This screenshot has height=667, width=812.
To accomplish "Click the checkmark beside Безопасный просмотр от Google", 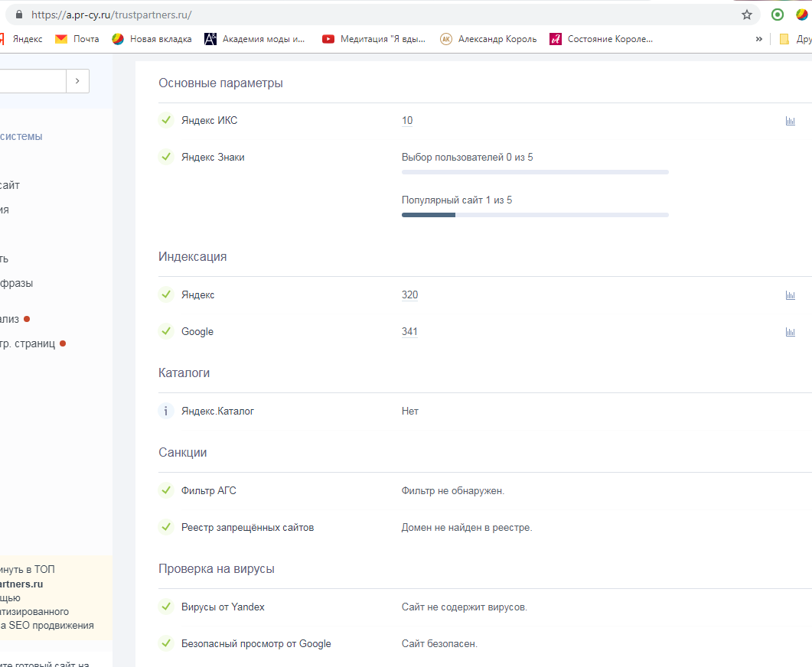I will 166,643.
